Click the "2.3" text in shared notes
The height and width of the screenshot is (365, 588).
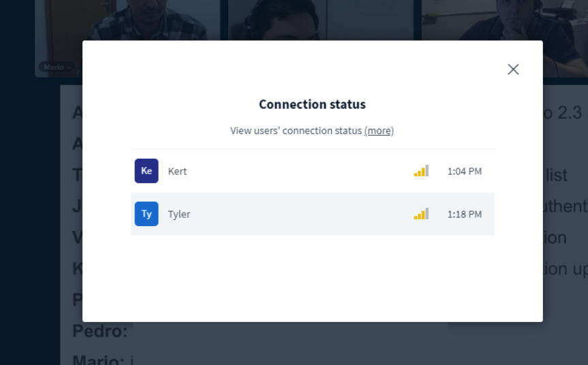pyautogui.click(x=570, y=113)
